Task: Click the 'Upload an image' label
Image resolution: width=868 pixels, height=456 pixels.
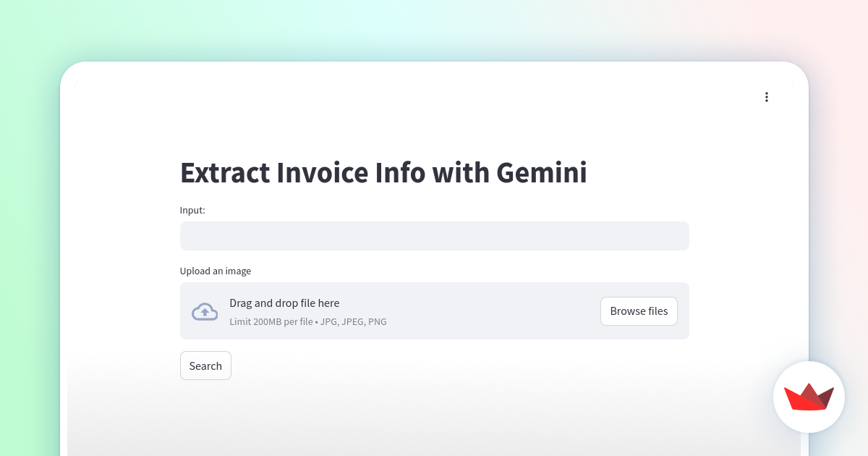Action: [x=215, y=271]
